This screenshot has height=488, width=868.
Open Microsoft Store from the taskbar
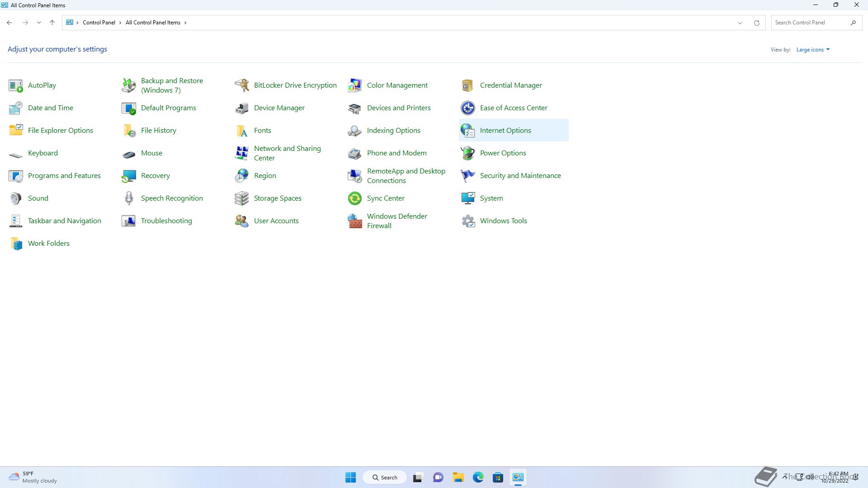pos(498,478)
